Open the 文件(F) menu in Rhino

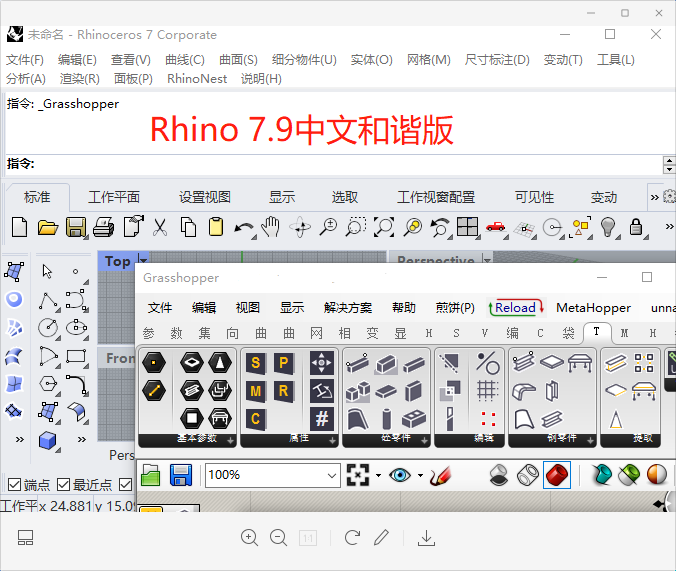tap(25, 60)
